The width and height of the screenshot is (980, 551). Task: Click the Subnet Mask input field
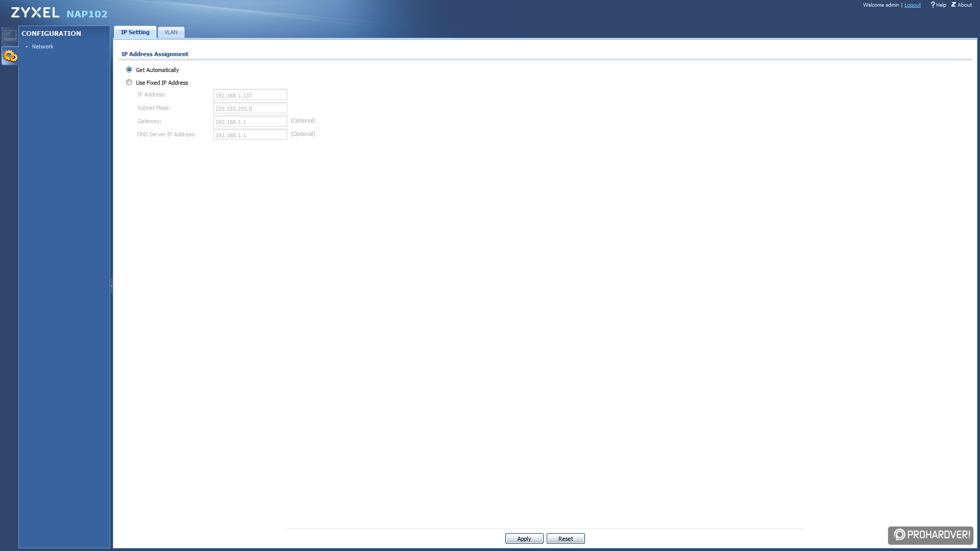250,108
